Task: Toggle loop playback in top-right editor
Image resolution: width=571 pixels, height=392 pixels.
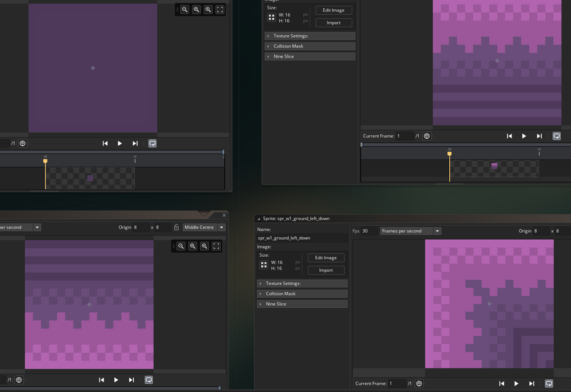Action: point(556,136)
